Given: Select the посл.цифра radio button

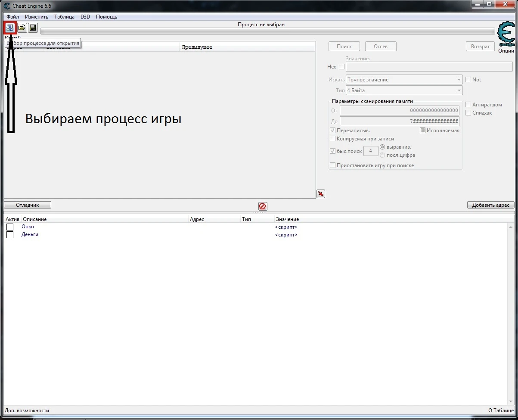Looking at the screenshot, I should click(x=382, y=155).
